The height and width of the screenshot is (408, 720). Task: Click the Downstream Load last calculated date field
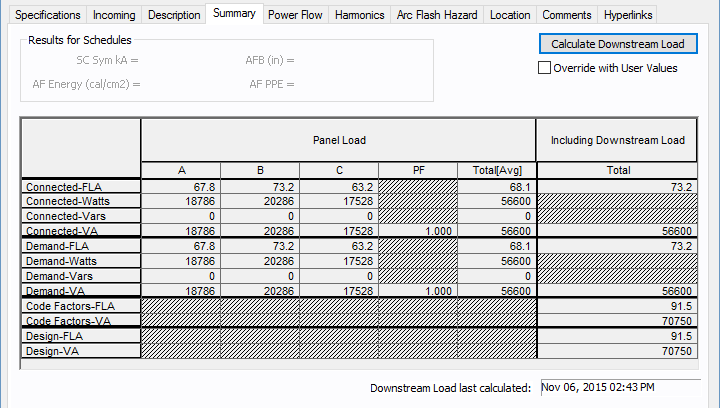619,387
